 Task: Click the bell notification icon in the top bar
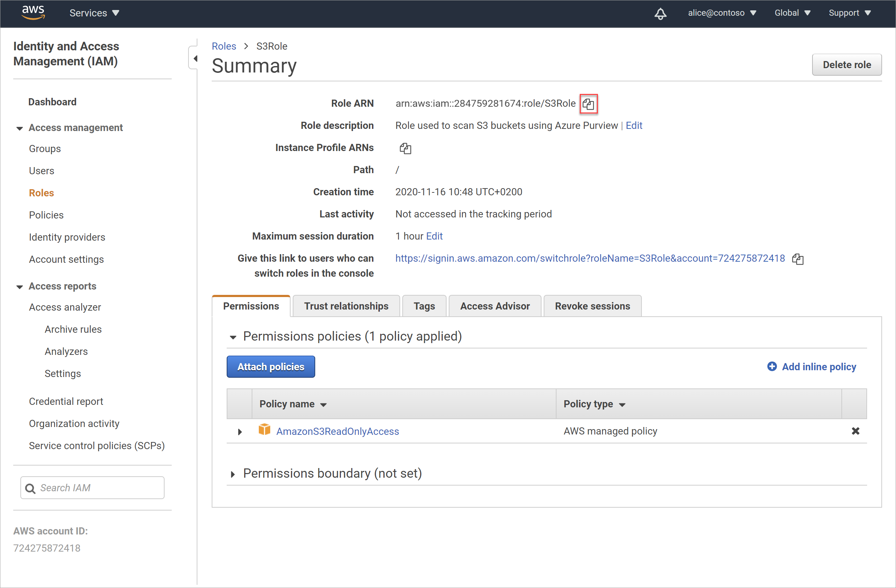659,12
